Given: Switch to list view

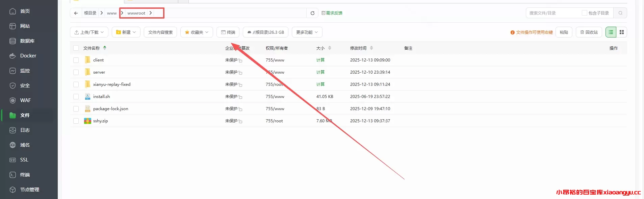Looking at the screenshot, I should (x=611, y=32).
